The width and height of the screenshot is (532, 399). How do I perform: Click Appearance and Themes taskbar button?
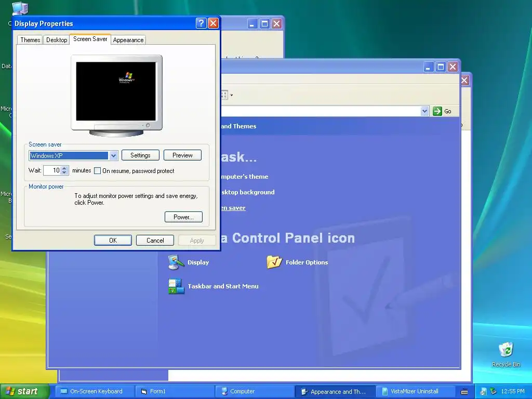click(x=335, y=392)
